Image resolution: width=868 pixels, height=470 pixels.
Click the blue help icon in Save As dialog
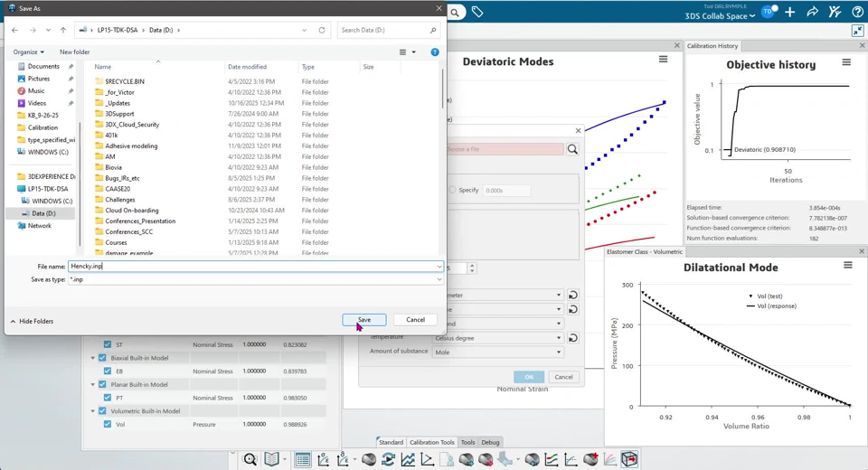(x=435, y=52)
